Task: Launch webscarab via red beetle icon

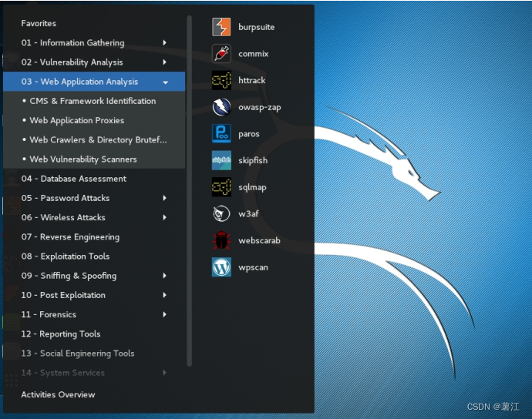Action: pos(221,240)
